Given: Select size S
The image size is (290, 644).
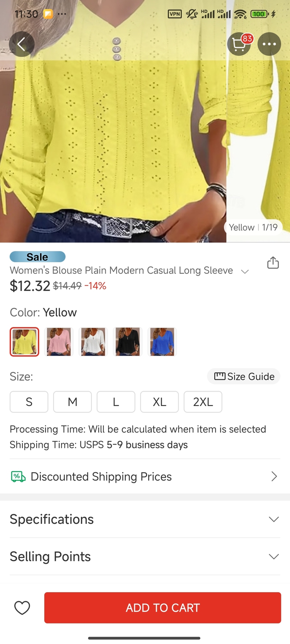Looking at the screenshot, I should [29, 402].
